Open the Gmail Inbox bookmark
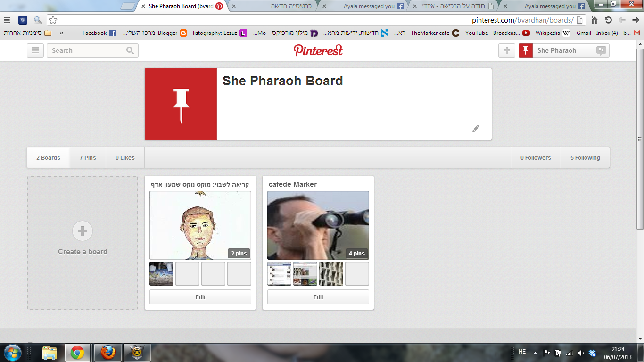 [x=608, y=33]
